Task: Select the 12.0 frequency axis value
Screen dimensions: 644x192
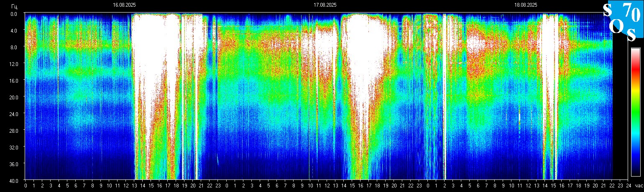Action: coord(14,63)
